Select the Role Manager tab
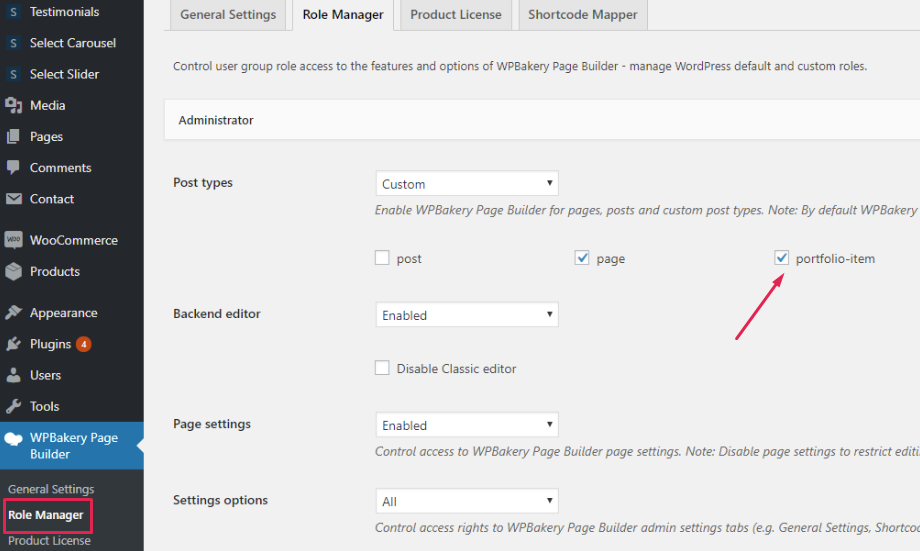920x551 pixels. coord(343,15)
